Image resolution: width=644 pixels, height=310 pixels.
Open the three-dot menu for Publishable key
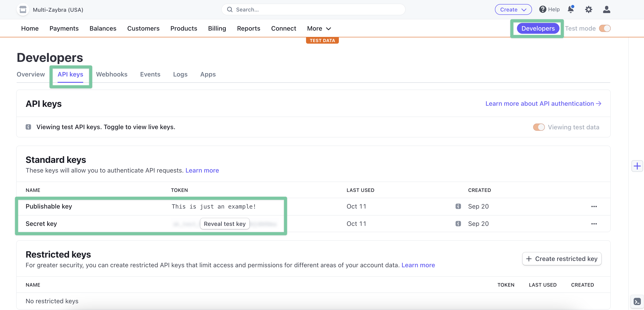(594, 207)
